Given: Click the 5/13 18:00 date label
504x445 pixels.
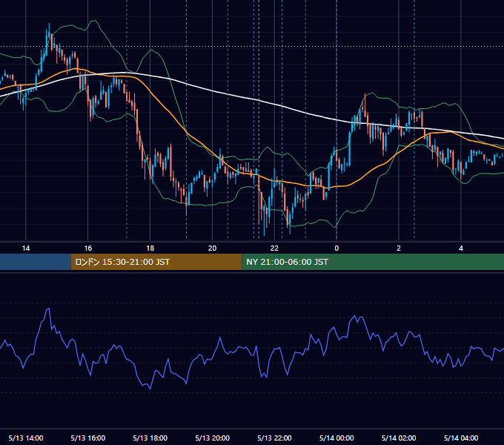Looking at the screenshot, I should click(x=150, y=438).
